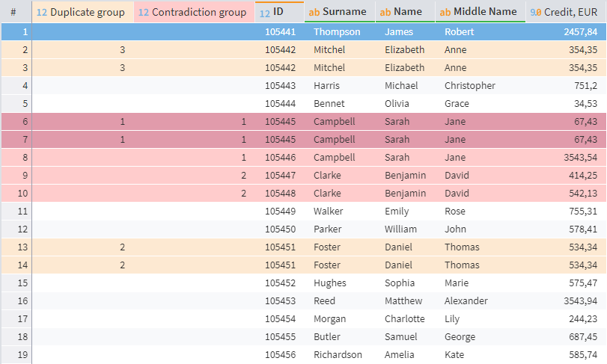The image size is (607, 364).
Task: Select the Middle Name cell Christopher
Action: pos(469,85)
